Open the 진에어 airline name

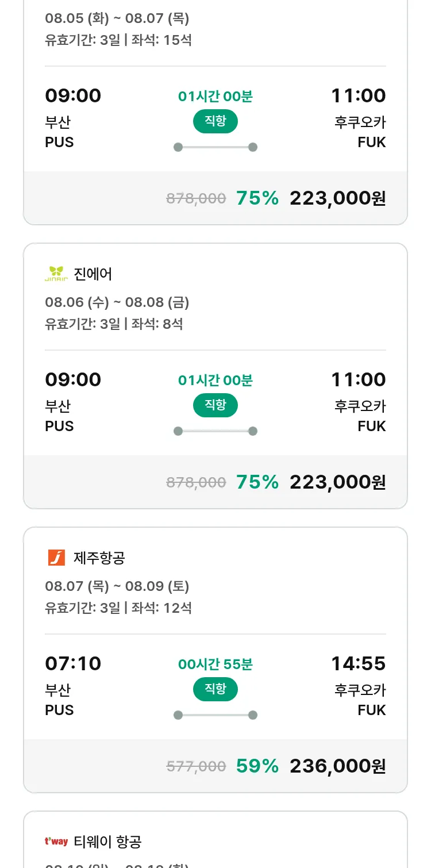[93, 274]
